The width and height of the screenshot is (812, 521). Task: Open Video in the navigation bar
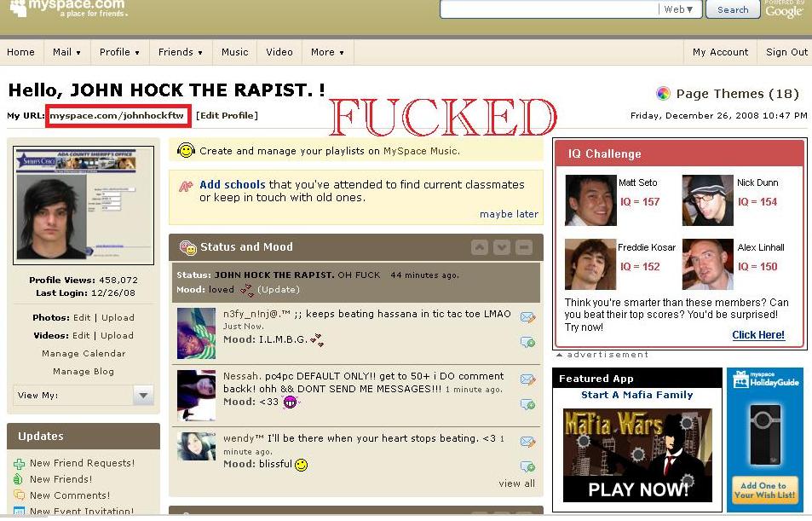click(279, 52)
